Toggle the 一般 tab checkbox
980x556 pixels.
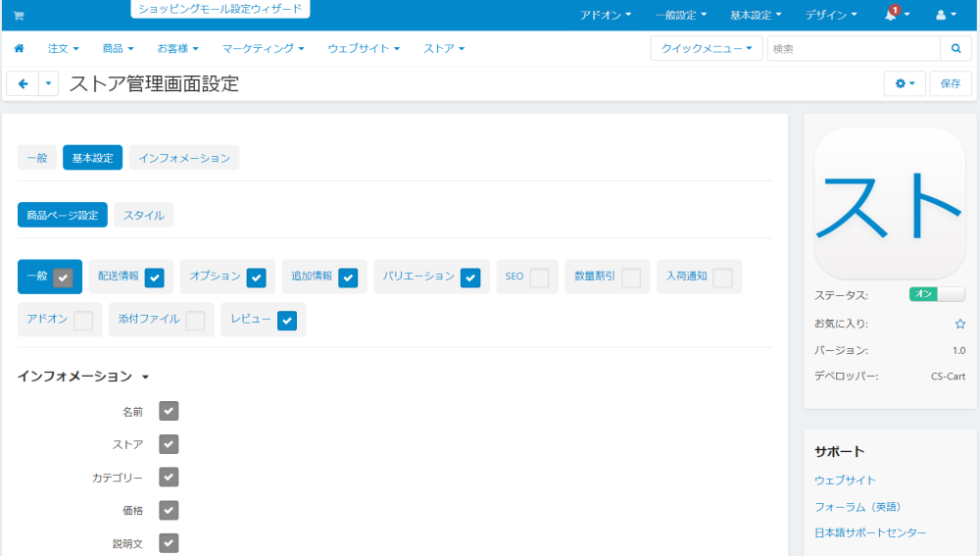pos(63,278)
